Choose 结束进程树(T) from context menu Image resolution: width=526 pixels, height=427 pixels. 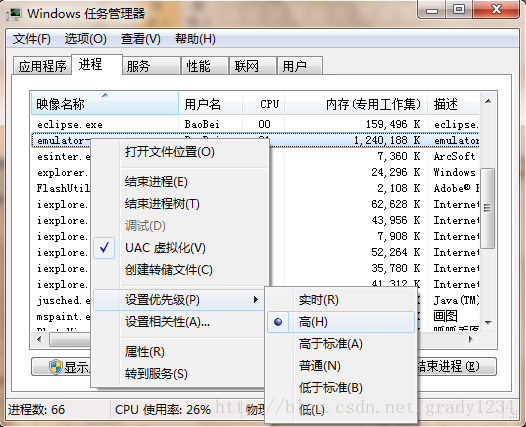(180, 204)
